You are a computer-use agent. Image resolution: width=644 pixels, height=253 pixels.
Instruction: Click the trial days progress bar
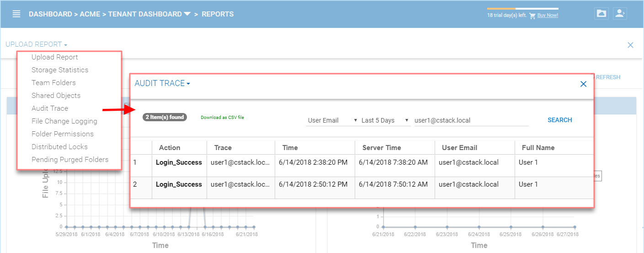tap(523, 9)
